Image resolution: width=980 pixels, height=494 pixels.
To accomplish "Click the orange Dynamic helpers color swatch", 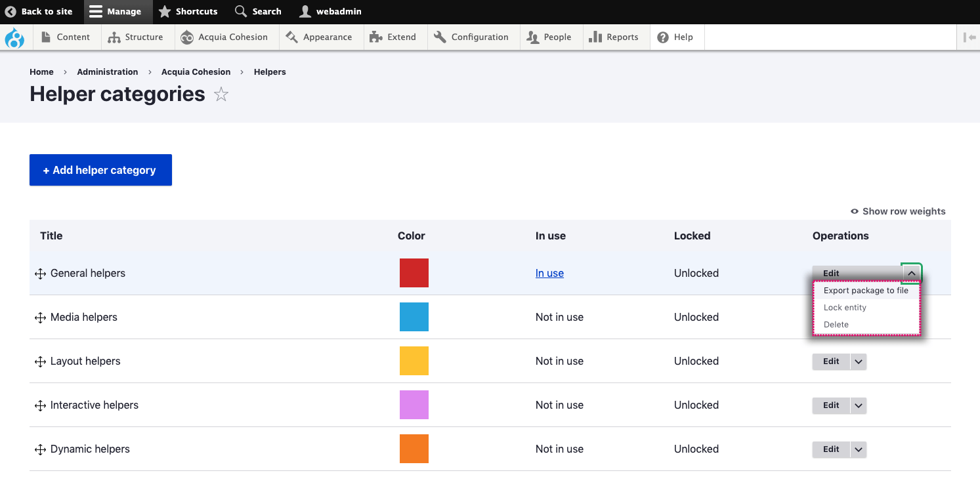I will [x=414, y=449].
